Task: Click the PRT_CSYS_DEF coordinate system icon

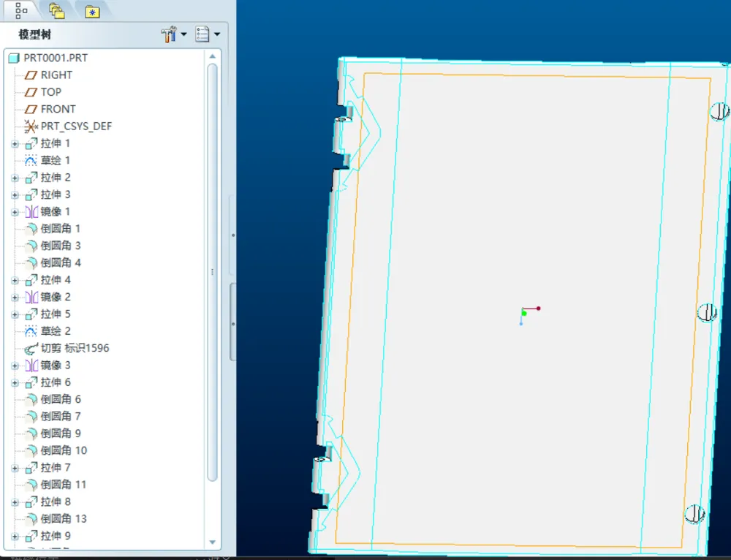Action: click(31, 126)
